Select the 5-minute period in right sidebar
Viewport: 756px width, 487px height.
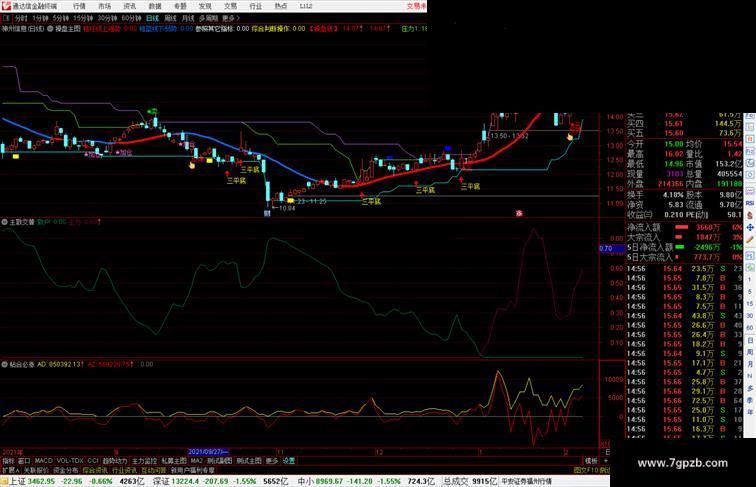tap(750, 292)
